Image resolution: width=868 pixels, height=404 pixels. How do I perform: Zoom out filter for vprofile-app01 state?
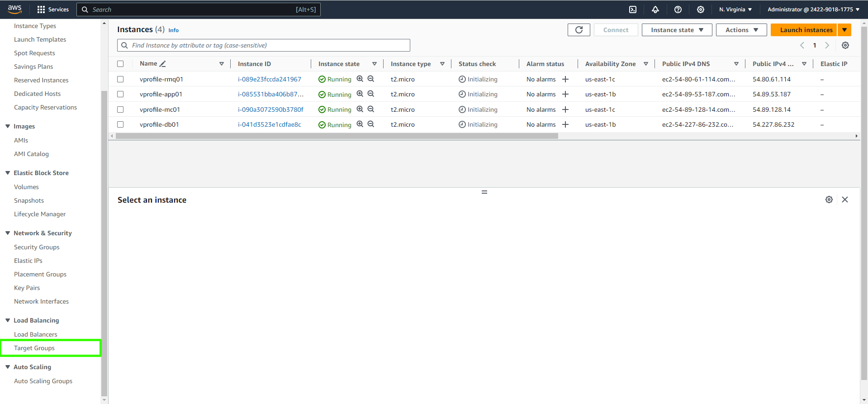pyautogui.click(x=371, y=94)
